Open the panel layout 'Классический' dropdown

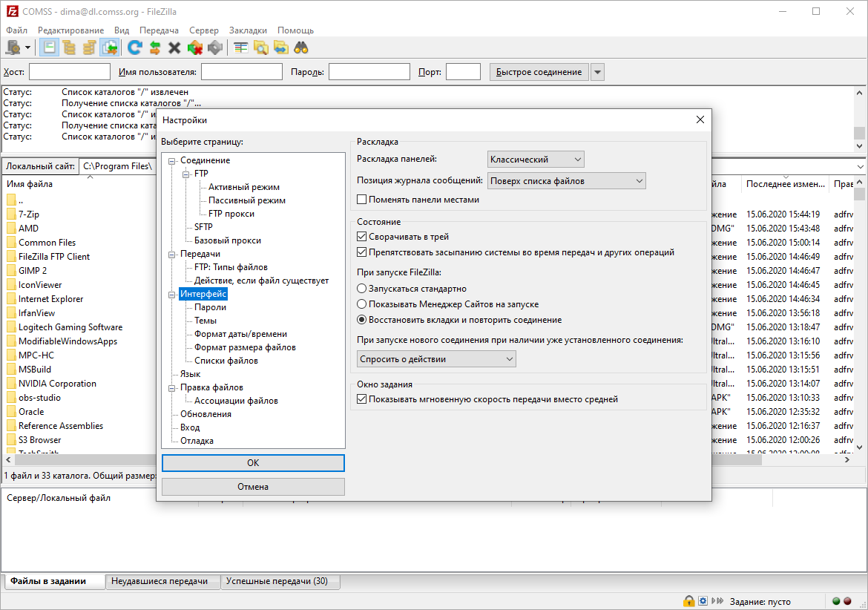(x=536, y=160)
